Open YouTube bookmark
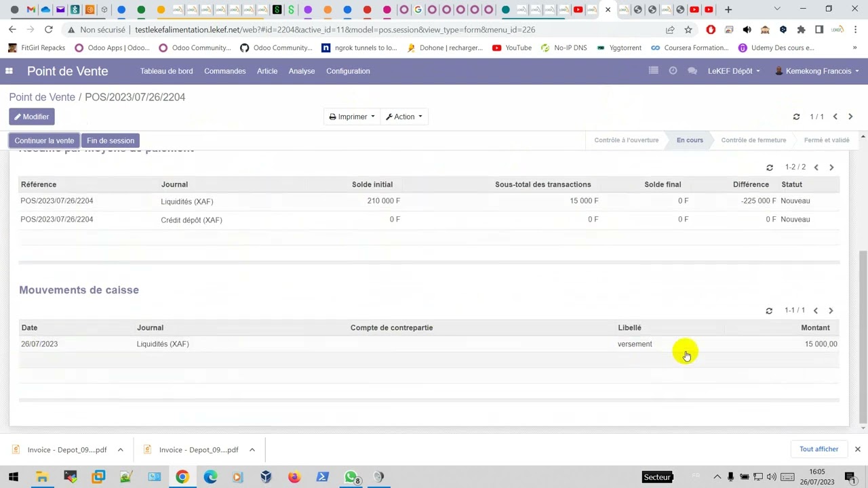The image size is (868, 488). pyautogui.click(x=512, y=48)
